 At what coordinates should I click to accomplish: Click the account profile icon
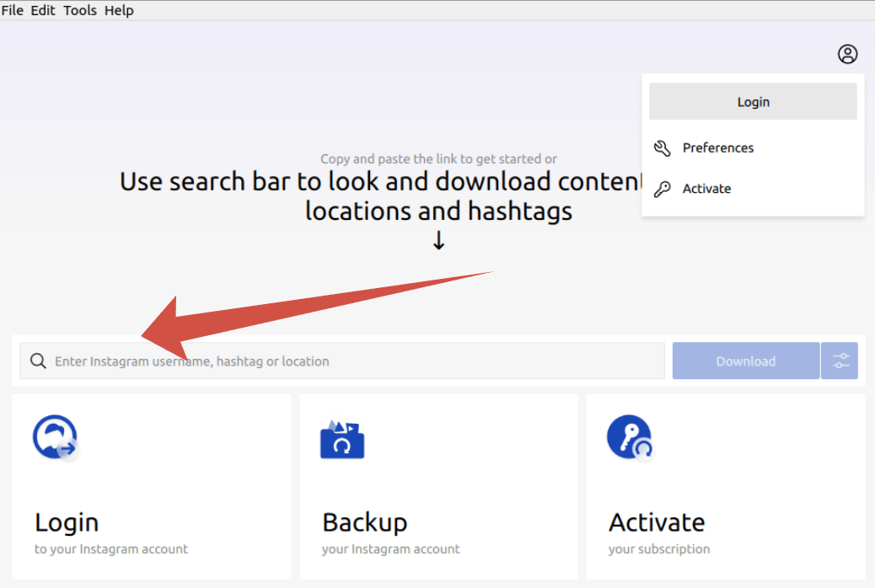pos(847,54)
